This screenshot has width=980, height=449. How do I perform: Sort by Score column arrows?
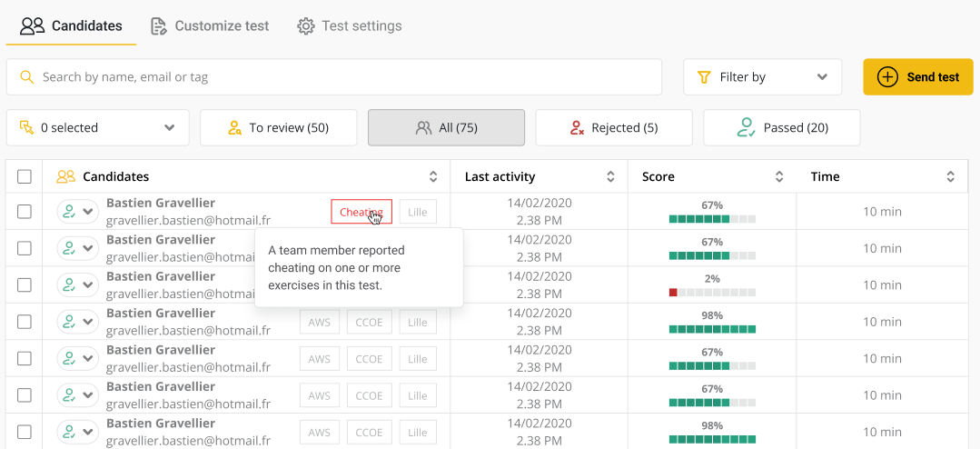coord(779,177)
